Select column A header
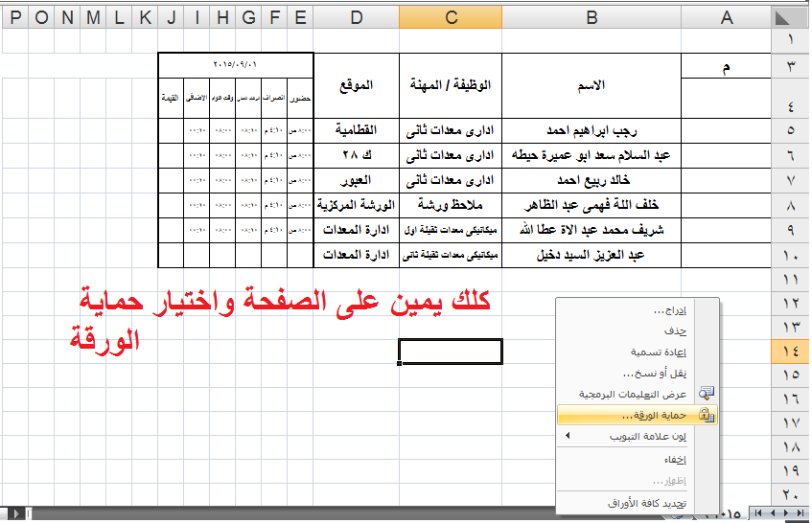 (726, 17)
